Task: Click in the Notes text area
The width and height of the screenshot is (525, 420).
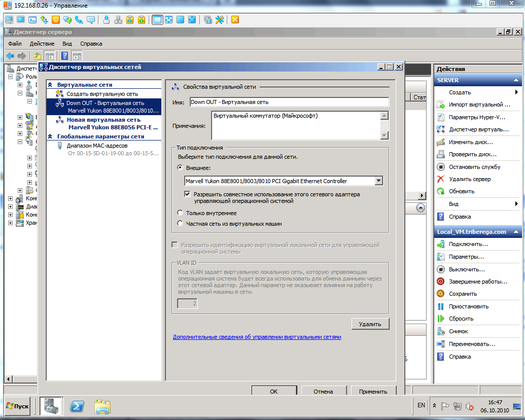Action: coord(296,126)
